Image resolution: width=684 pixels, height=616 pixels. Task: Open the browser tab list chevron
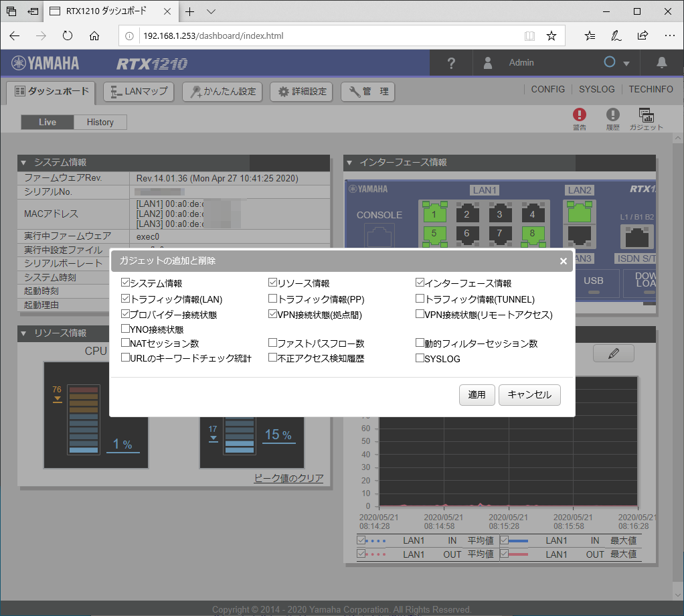[x=211, y=12]
